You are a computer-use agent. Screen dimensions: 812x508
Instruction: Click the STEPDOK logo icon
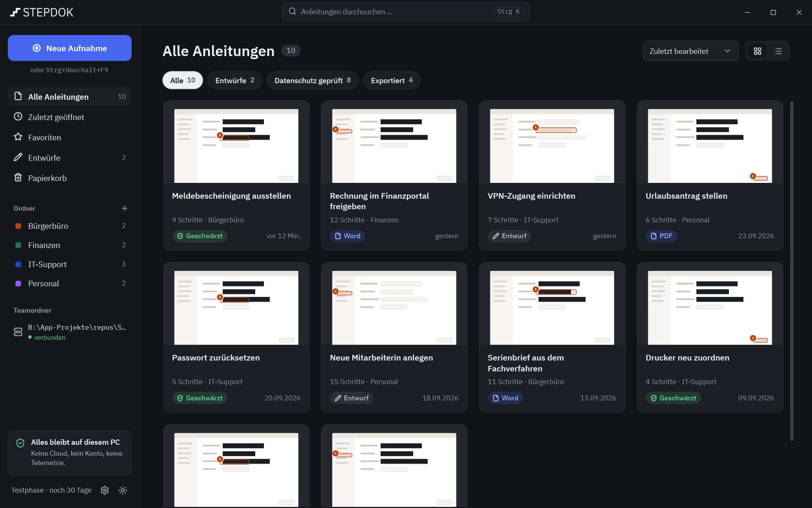(x=15, y=12)
